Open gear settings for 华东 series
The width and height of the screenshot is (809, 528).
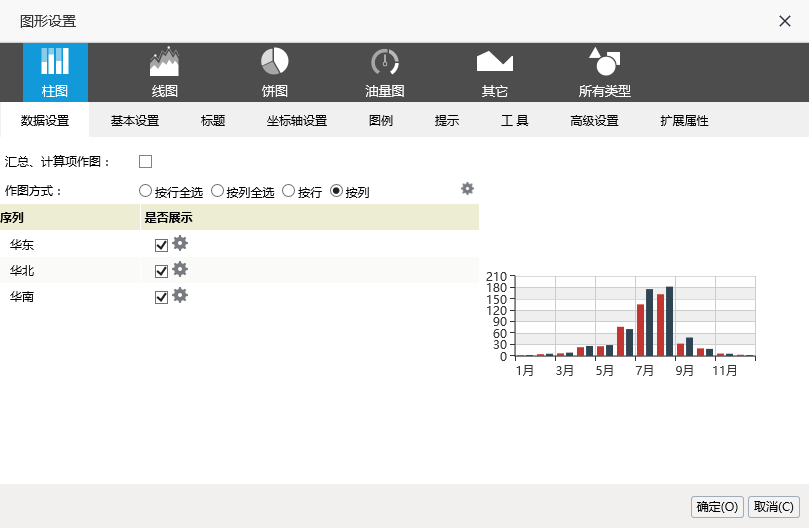tap(180, 243)
